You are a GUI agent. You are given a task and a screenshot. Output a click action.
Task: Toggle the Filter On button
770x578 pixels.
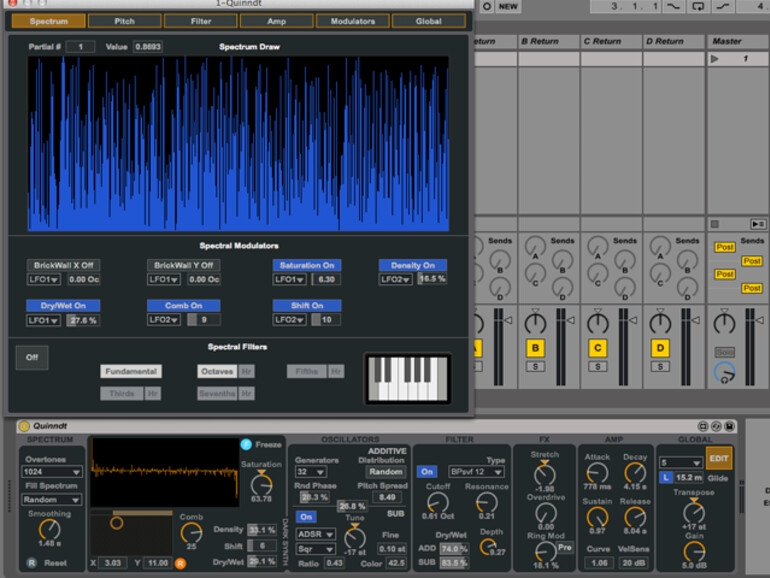click(x=427, y=471)
